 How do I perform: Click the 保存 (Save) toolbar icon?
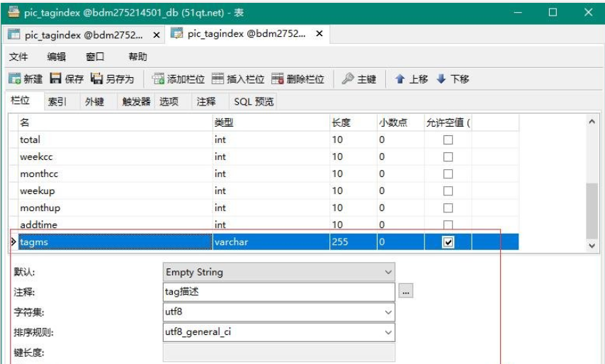click(55, 79)
